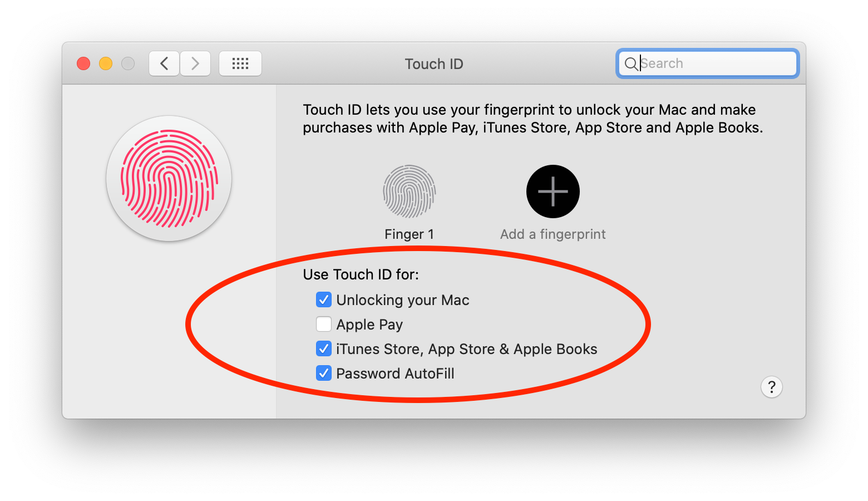Viewport: 868px width, 501px height.
Task: Click the Touch ID window title
Action: [434, 64]
